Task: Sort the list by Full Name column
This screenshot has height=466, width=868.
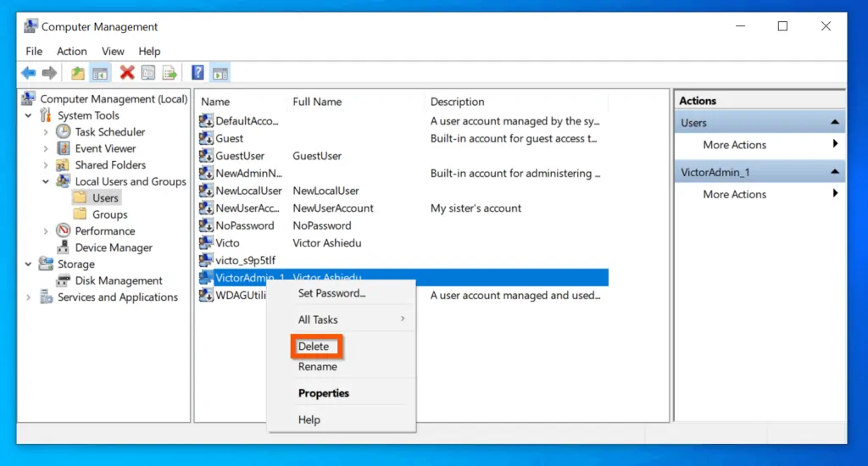Action: 317,102
